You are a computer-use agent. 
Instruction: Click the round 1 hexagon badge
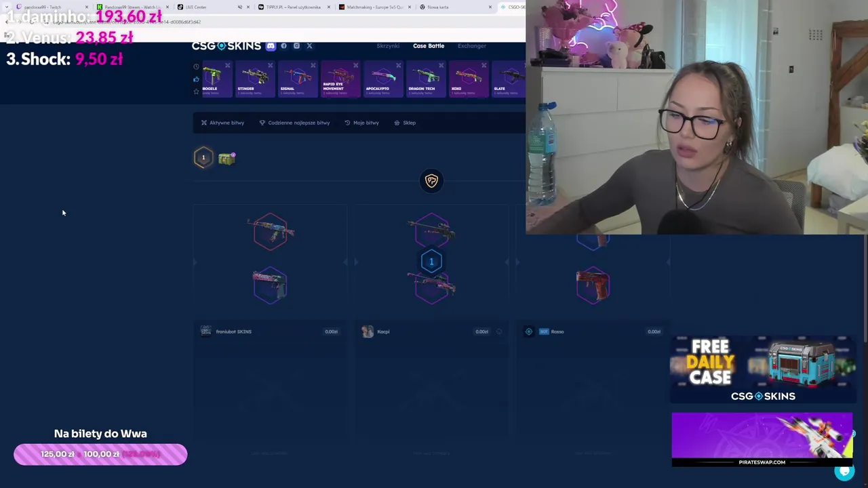203,158
